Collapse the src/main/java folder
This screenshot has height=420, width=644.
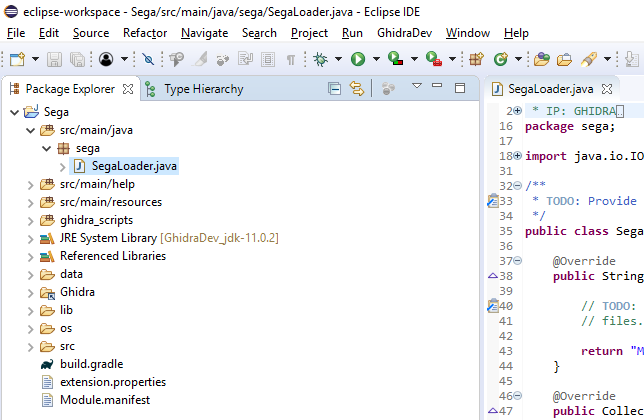30,131
